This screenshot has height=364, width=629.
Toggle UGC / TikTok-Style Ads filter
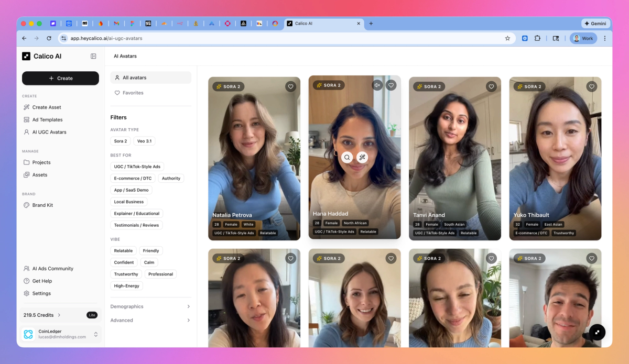pos(137,167)
